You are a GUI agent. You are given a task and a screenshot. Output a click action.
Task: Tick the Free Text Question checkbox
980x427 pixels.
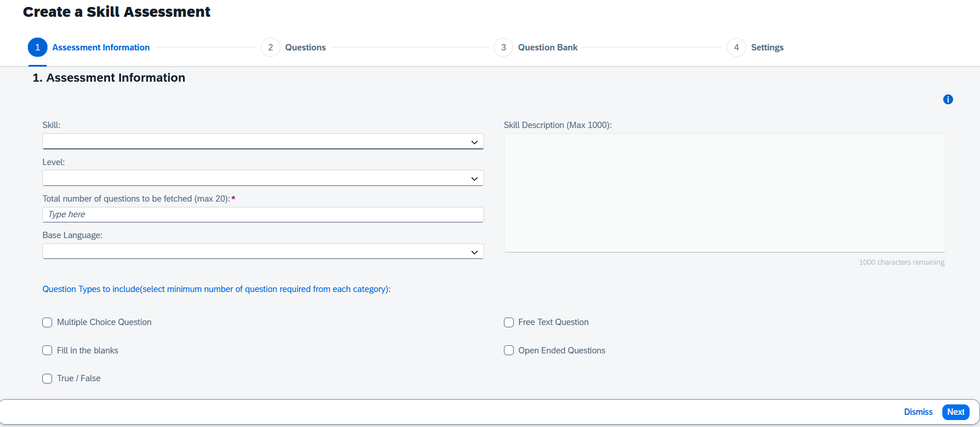coord(509,323)
